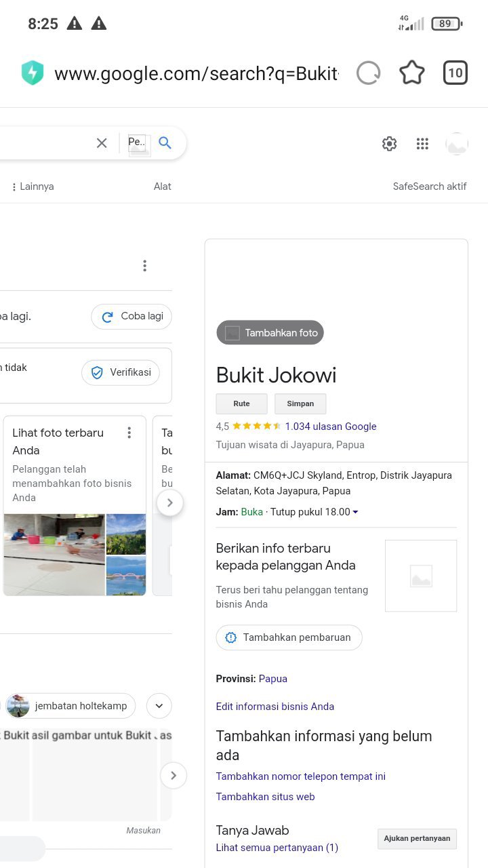Screen dimensions: 488x868
Task: Open the Lainnya menu
Action: tap(33, 186)
